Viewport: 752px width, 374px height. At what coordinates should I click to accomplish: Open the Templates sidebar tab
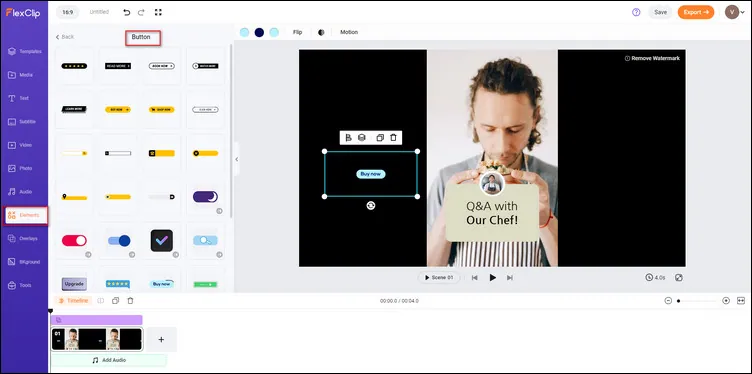coord(25,51)
